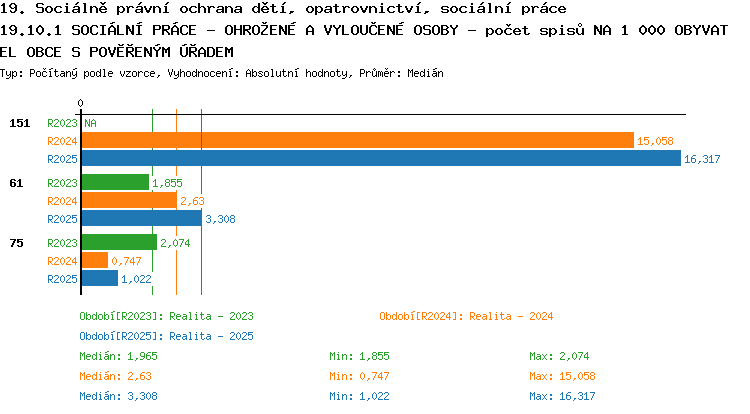Click the blue bar valued 1,022

[99, 279]
